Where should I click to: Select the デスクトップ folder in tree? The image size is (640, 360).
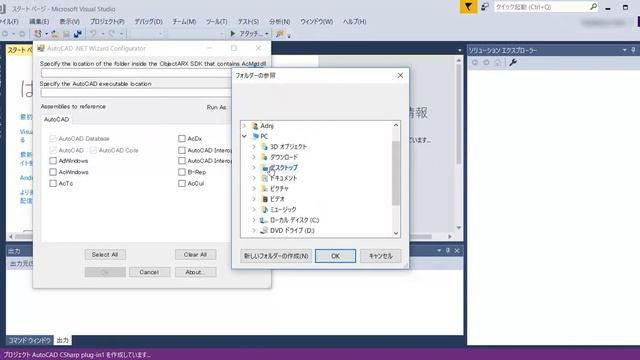pyautogui.click(x=283, y=168)
